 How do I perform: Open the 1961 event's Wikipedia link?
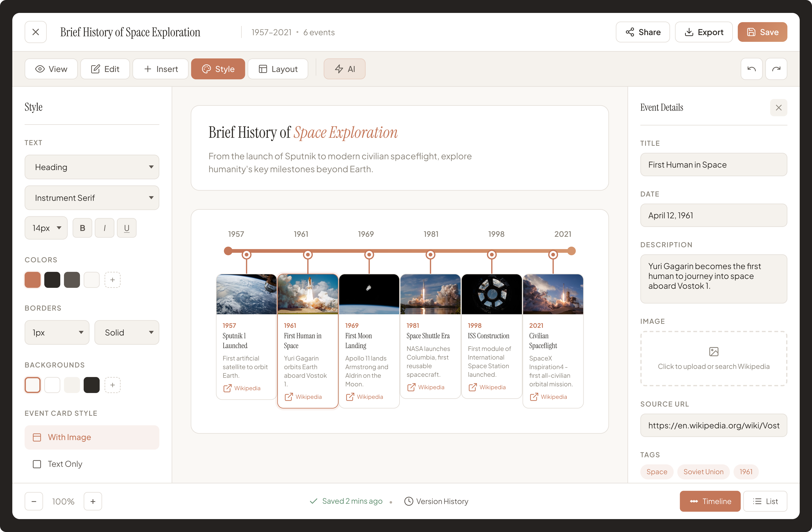point(303,397)
